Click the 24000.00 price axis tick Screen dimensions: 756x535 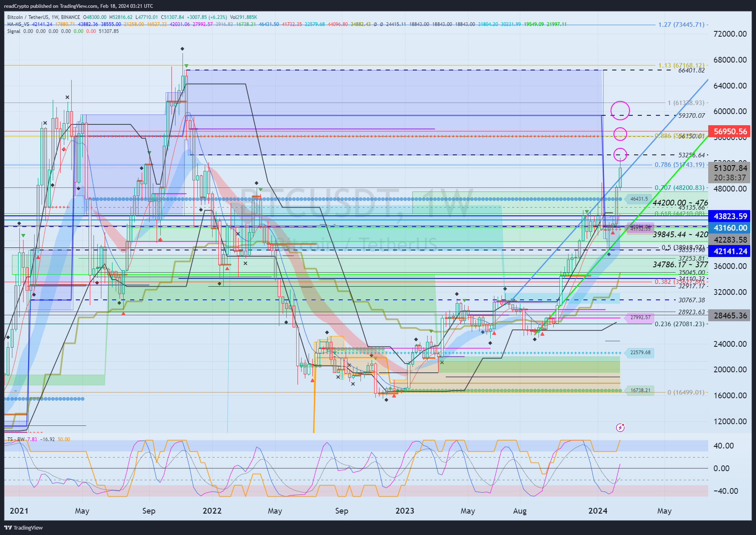[x=730, y=344]
